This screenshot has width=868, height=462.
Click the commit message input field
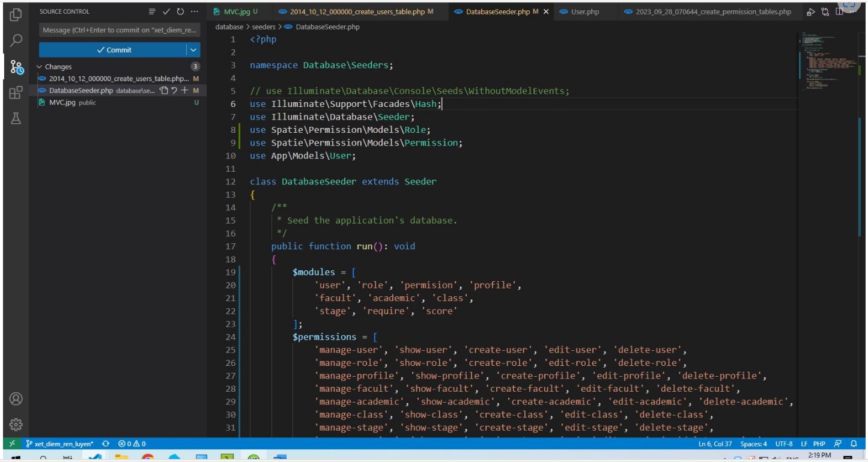[x=119, y=30]
